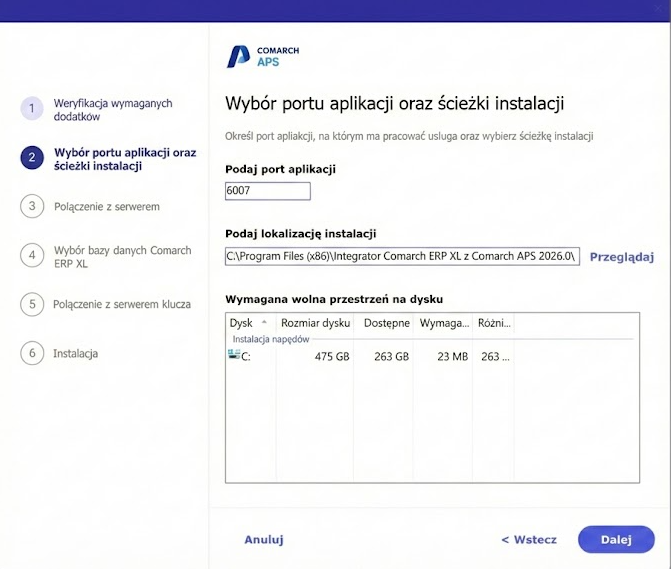Select Instalacja napędów group label

pos(270,339)
